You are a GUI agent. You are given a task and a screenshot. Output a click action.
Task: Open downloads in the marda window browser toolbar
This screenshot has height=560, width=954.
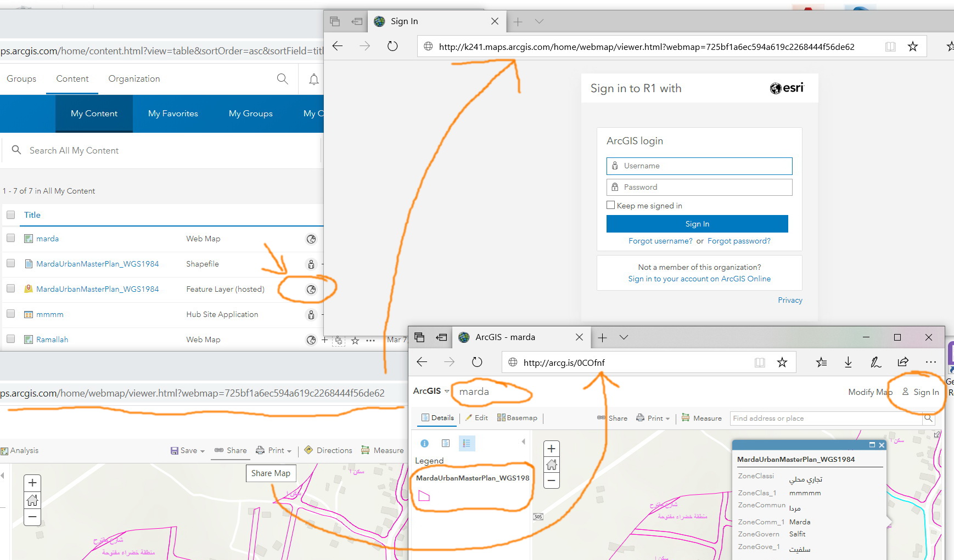pyautogui.click(x=848, y=362)
